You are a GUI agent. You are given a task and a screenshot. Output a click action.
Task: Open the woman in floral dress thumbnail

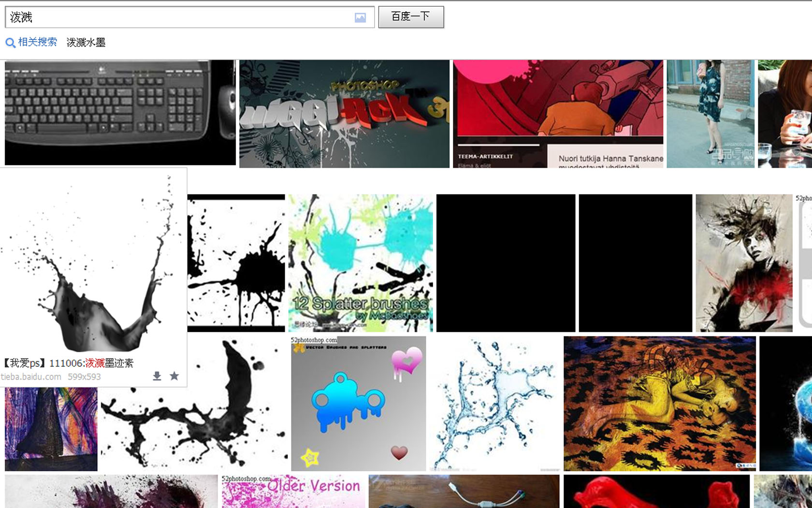(710, 114)
